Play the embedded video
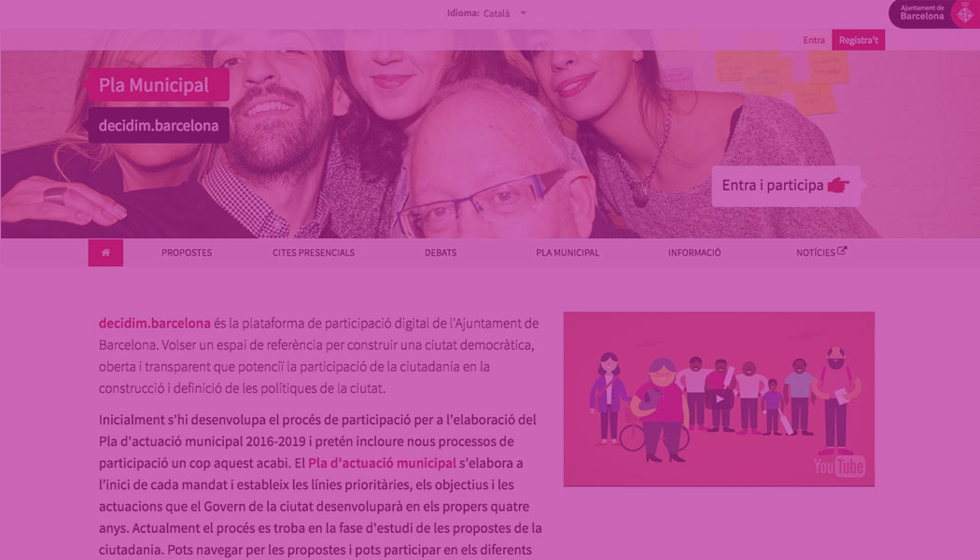 (720, 399)
